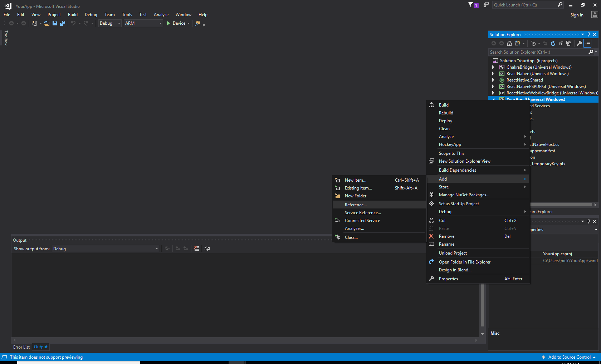The width and height of the screenshot is (601, 364).
Task: Open the Solution Explorer search options dropdown
Action: point(596,52)
